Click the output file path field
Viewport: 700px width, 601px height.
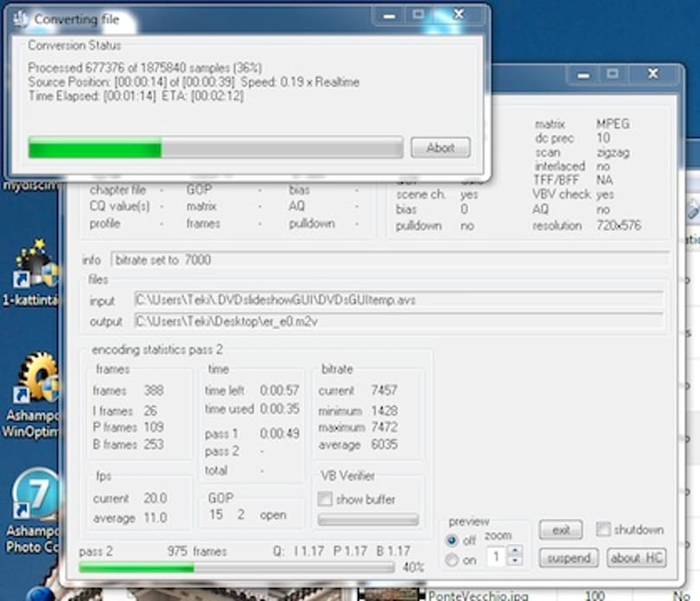coord(398,321)
